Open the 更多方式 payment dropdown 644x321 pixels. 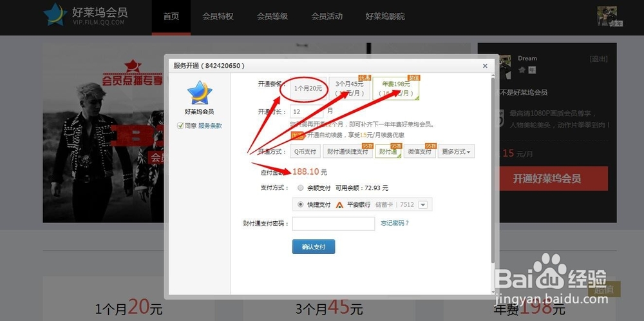point(456,151)
